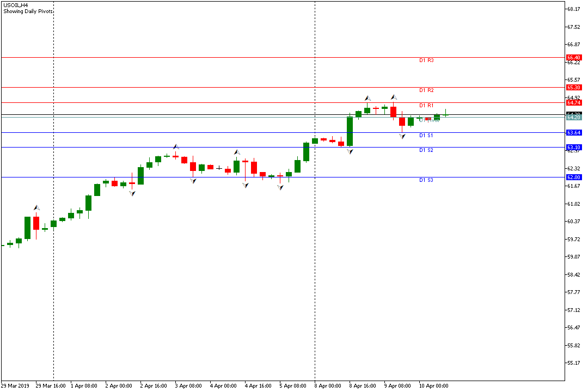Image resolution: width=588 pixels, height=392 pixels.
Task: Select the down fractal arrow above the D1 S1 label
Action: click(402, 136)
